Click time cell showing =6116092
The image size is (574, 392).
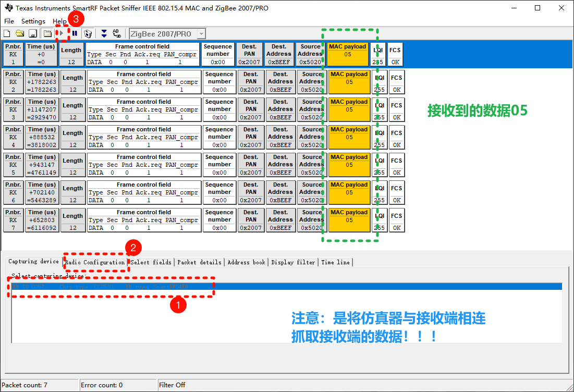point(42,220)
